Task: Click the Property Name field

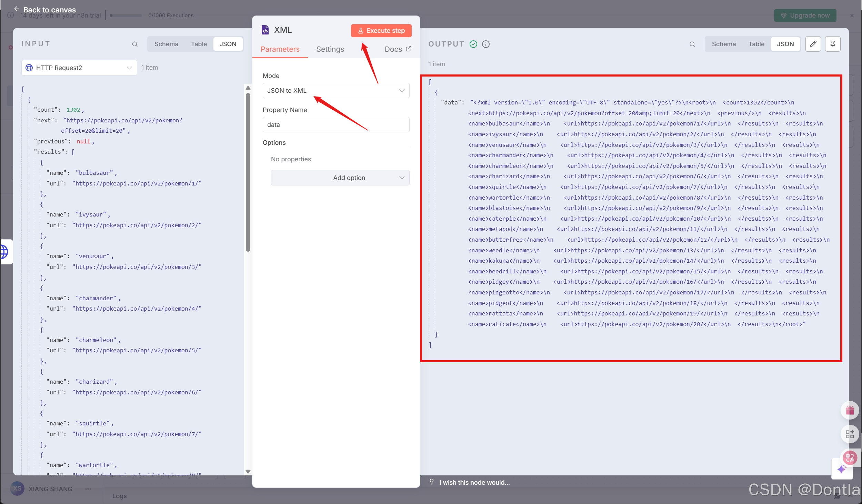Action: click(336, 125)
